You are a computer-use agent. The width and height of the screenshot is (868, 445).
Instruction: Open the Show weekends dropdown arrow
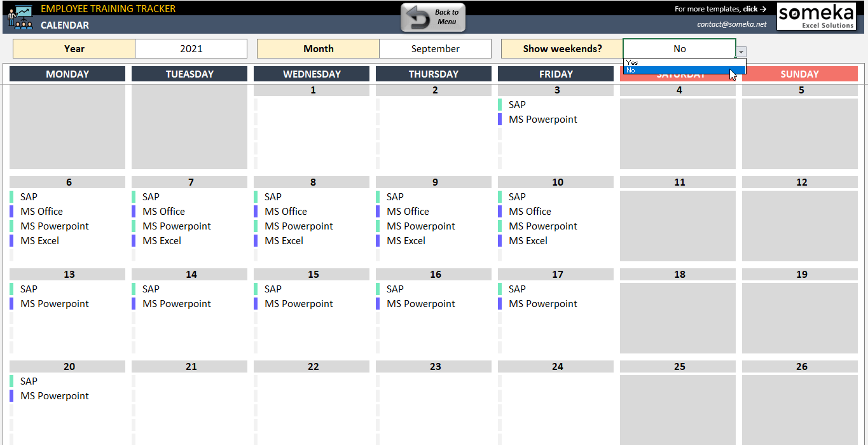(x=741, y=51)
